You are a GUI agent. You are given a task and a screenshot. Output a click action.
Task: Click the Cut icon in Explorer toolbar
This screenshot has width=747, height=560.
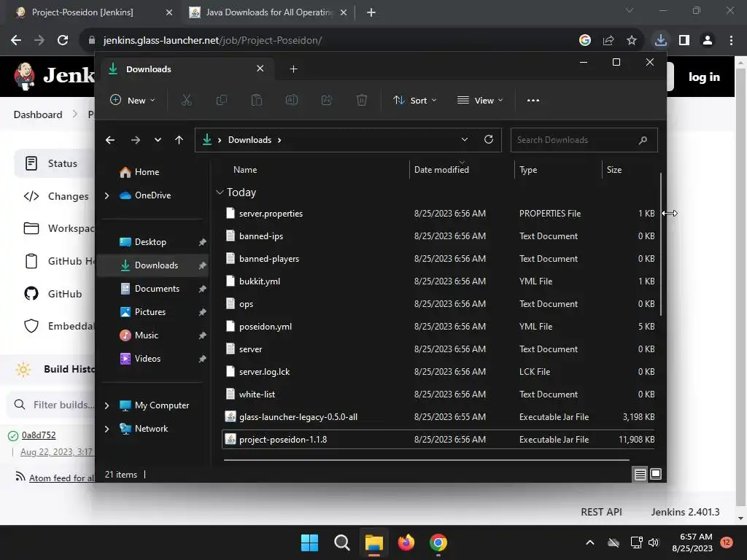(x=186, y=100)
